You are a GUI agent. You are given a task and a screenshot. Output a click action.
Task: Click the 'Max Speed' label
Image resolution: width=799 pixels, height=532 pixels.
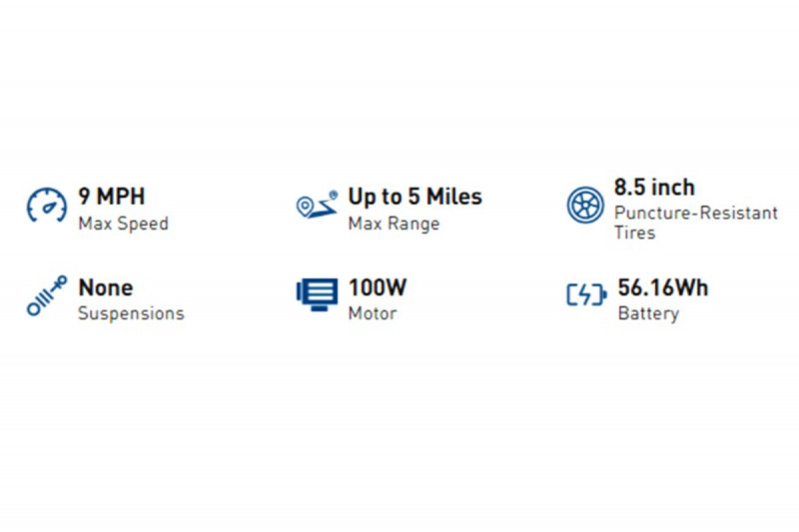tap(123, 224)
